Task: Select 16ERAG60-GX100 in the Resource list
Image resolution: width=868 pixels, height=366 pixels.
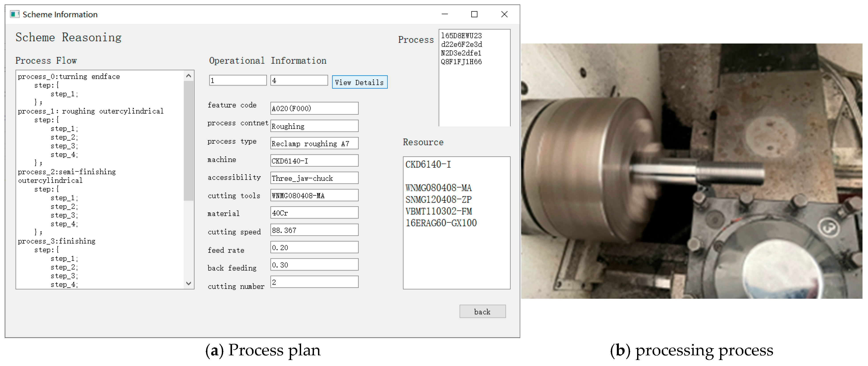Action: (x=441, y=223)
